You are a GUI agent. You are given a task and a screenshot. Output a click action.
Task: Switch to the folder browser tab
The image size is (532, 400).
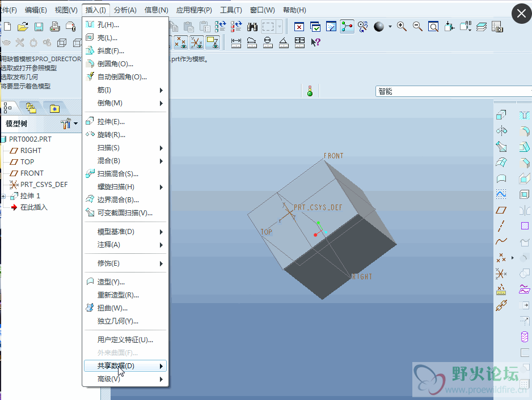pyautogui.click(x=31, y=108)
